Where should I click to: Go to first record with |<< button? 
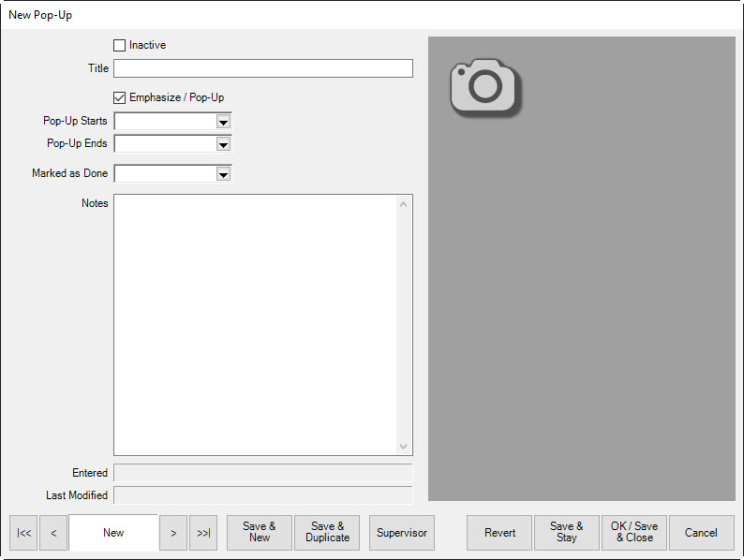click(24, 533)
